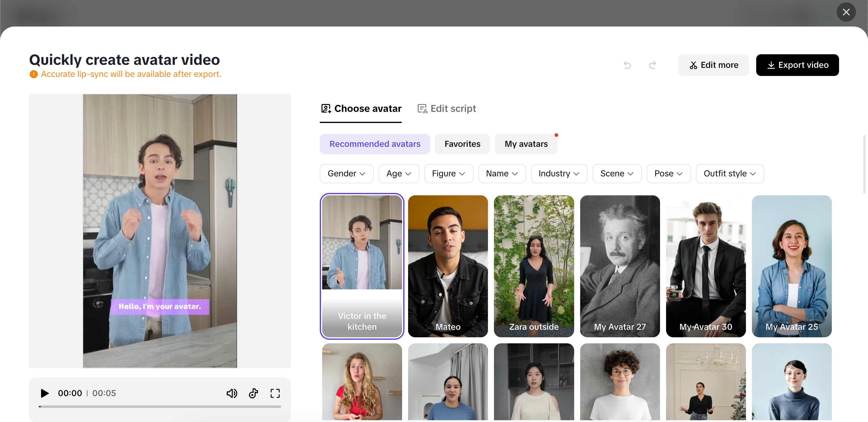This screenshot has height=422, width=868.
Task: Click the Export video button
Action: [x=797, y=65]
